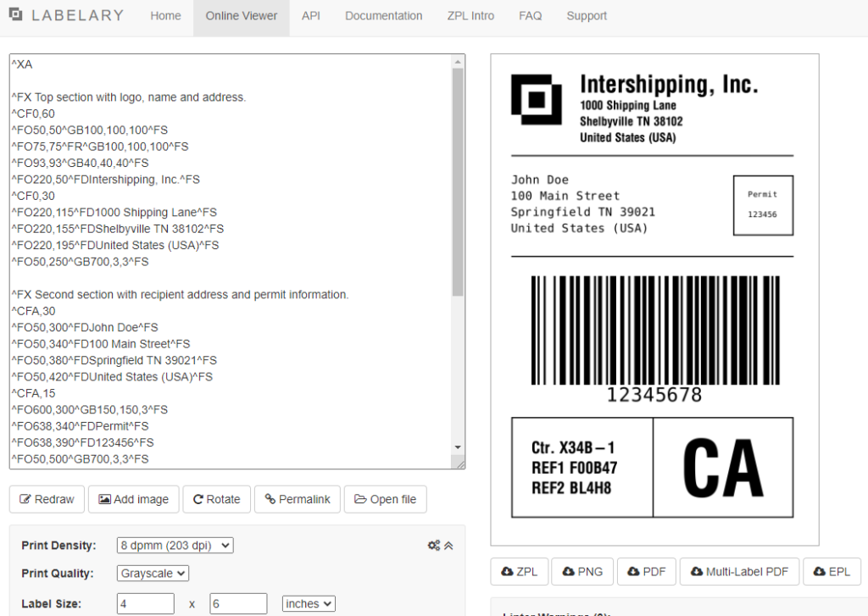
Task: Download the label as EPL
Action: 832,572
